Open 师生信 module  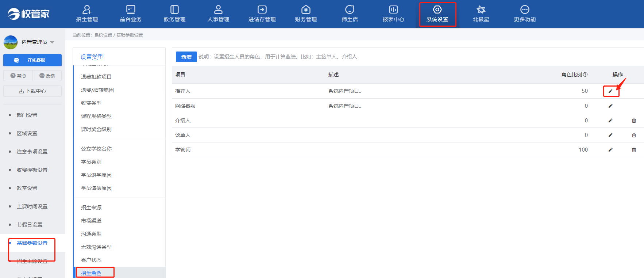pos(350,14)
